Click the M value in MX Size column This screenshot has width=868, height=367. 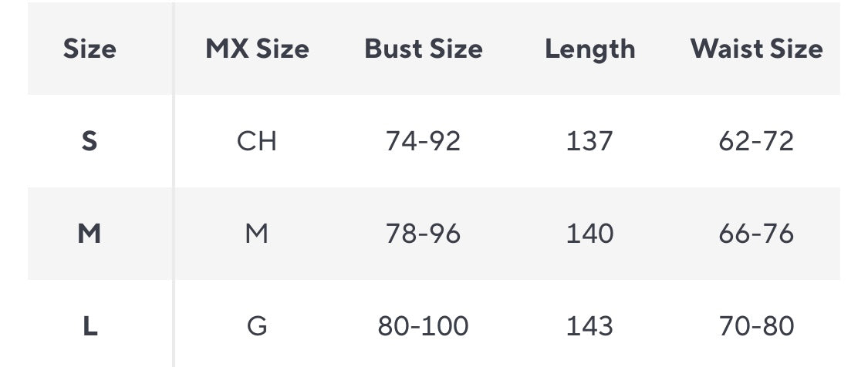[257, 234]
